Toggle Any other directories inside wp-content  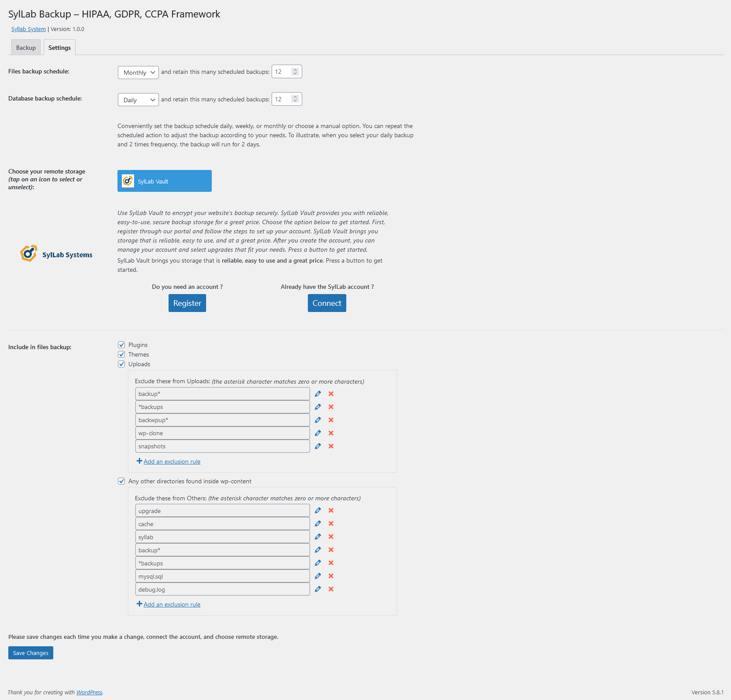point(121,481)
